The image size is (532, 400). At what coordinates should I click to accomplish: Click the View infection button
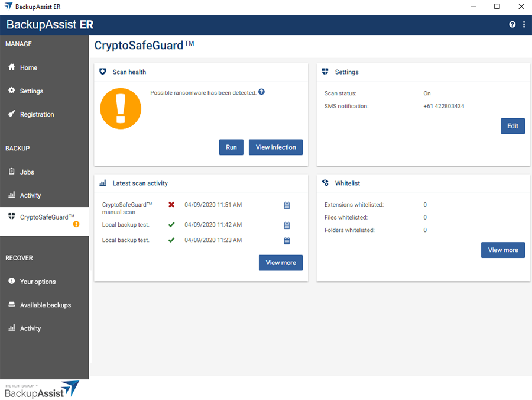pos(276,147)
